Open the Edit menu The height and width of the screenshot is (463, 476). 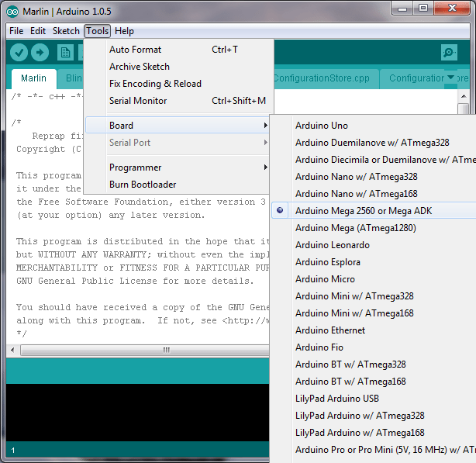(x=38, y=31)
